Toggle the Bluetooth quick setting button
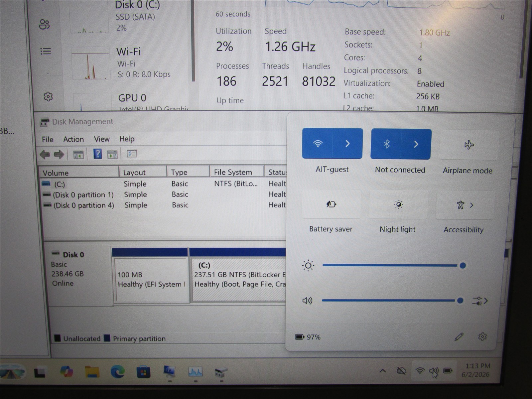This screenshot has height=399, width=532. tap(386, 144)
